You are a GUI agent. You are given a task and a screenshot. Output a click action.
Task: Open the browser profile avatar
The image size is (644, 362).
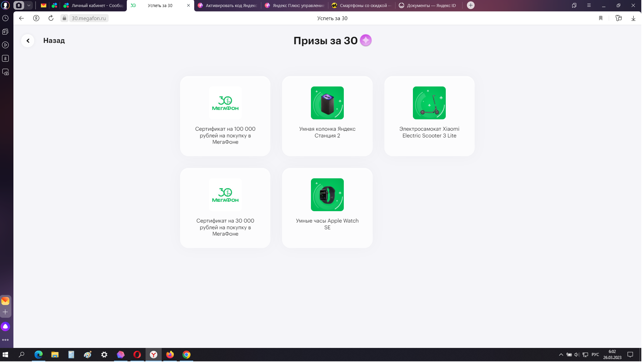pyautogui.click(x=6, y=5)
